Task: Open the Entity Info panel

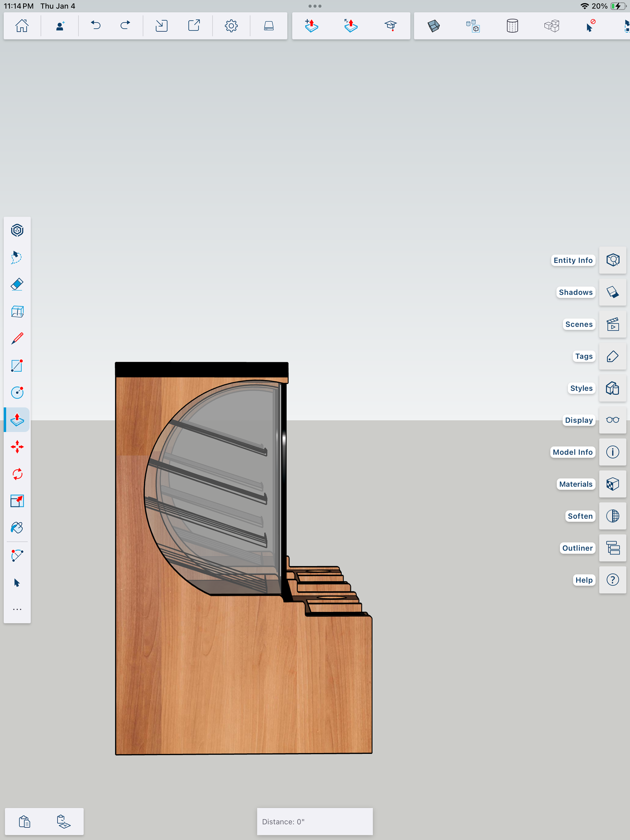Action: pos(612,260)
